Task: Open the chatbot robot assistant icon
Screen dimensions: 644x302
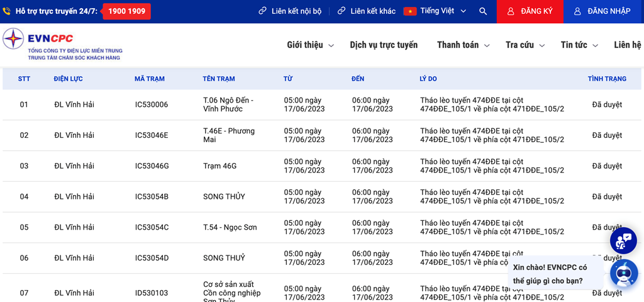Action: [x=624, y=273]
